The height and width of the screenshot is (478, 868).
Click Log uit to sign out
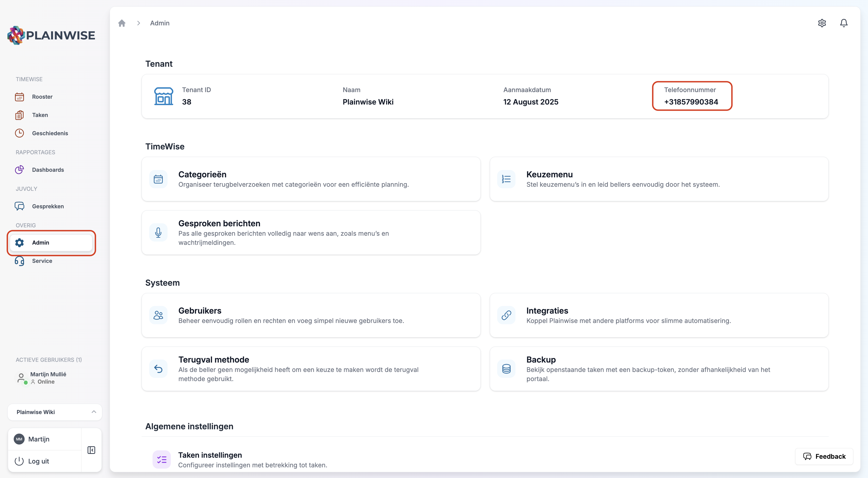(38, 461)
